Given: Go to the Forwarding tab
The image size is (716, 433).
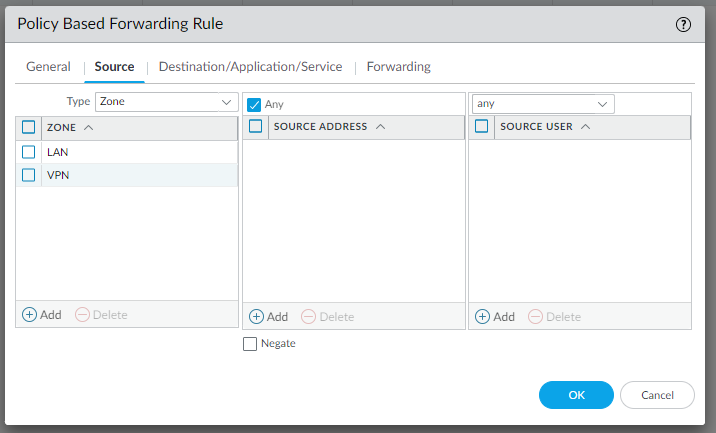Looking at the screenshot, I should coord(398,67).
